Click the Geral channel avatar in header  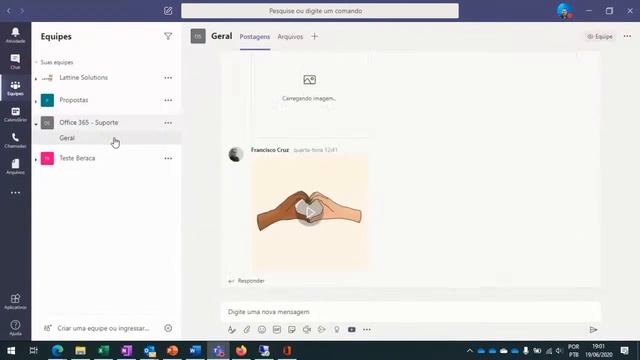click(198, 36)
